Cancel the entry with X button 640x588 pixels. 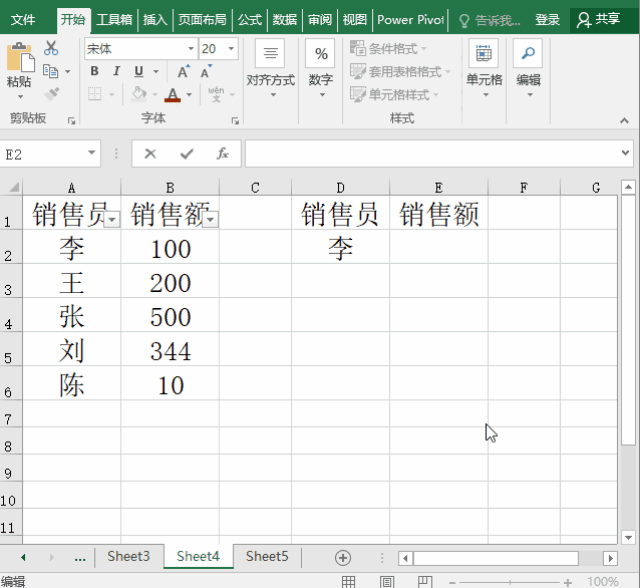point(150,154)
